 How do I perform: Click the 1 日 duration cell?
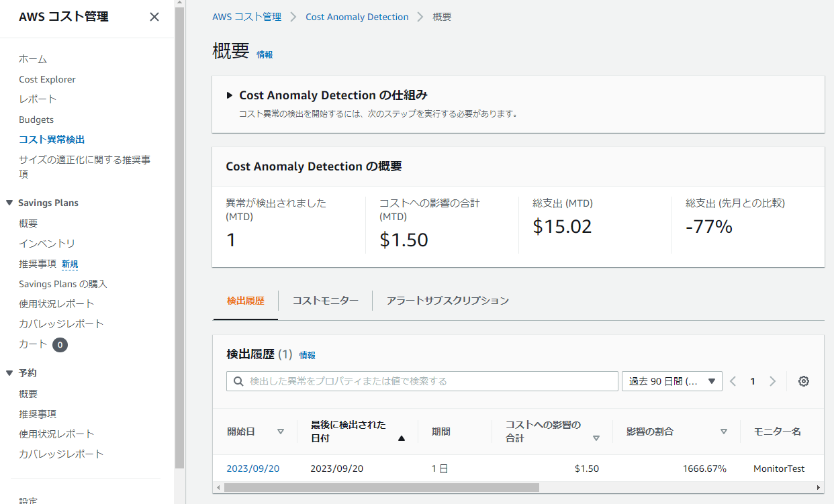[x=440, y=468]
